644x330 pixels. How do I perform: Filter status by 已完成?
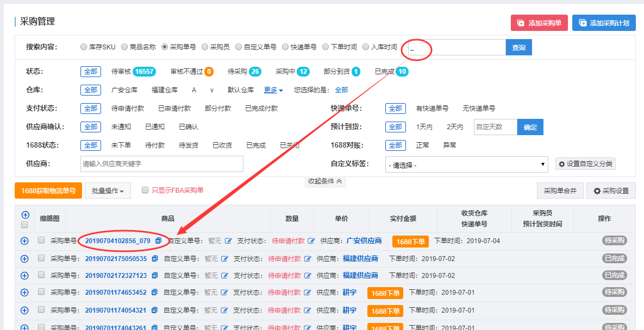[x=391, y=72]
